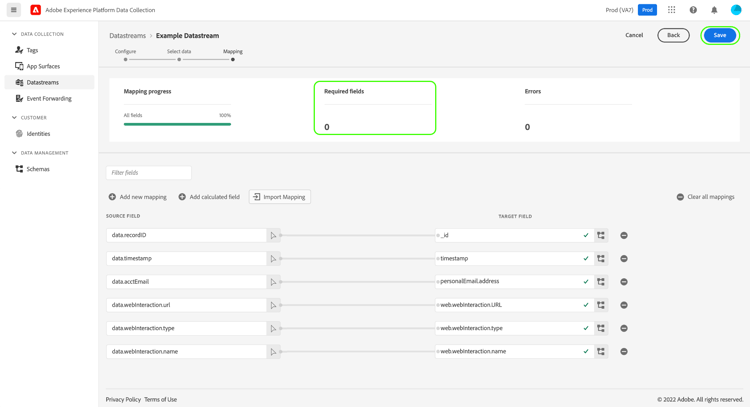This screenshot has width=750, height=407.
Task: Edit the data.webInteraction.name source field
Action: tap(186, 352)
